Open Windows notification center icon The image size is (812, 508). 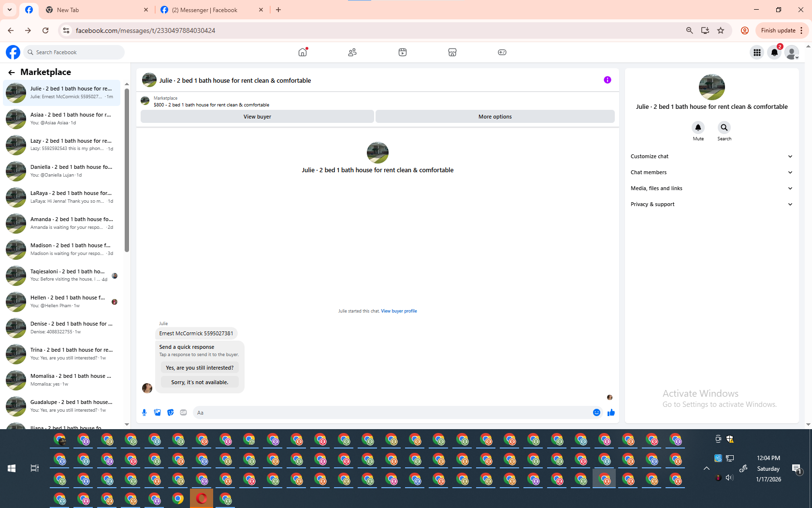[797, 468]
